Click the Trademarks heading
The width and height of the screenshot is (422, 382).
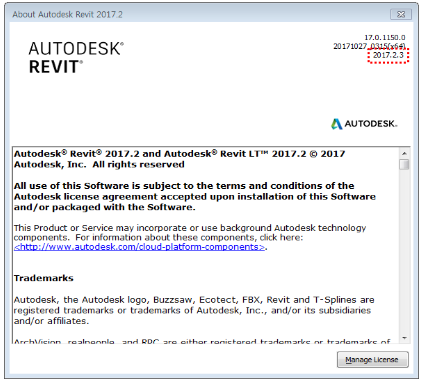(x=44, y=278)
